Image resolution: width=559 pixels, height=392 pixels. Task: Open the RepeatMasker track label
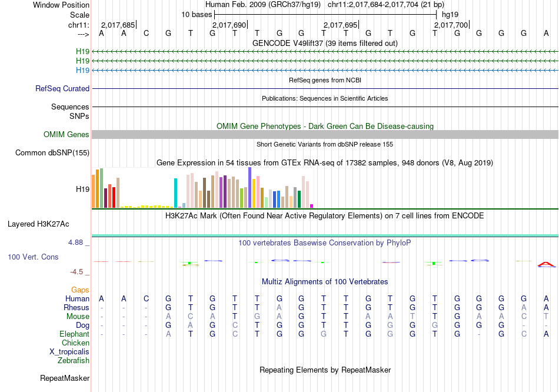[65, 378]
